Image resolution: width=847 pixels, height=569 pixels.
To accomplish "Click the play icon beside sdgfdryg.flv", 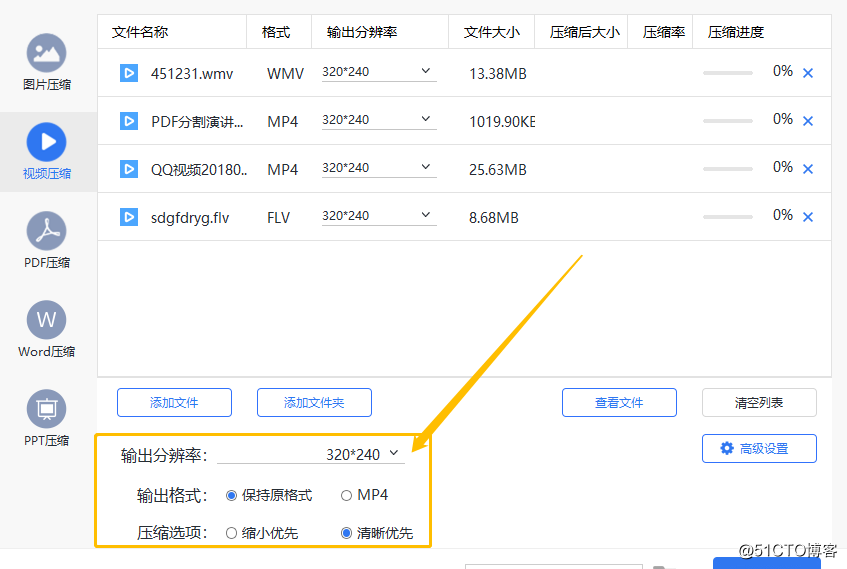I will click(129, 217).
